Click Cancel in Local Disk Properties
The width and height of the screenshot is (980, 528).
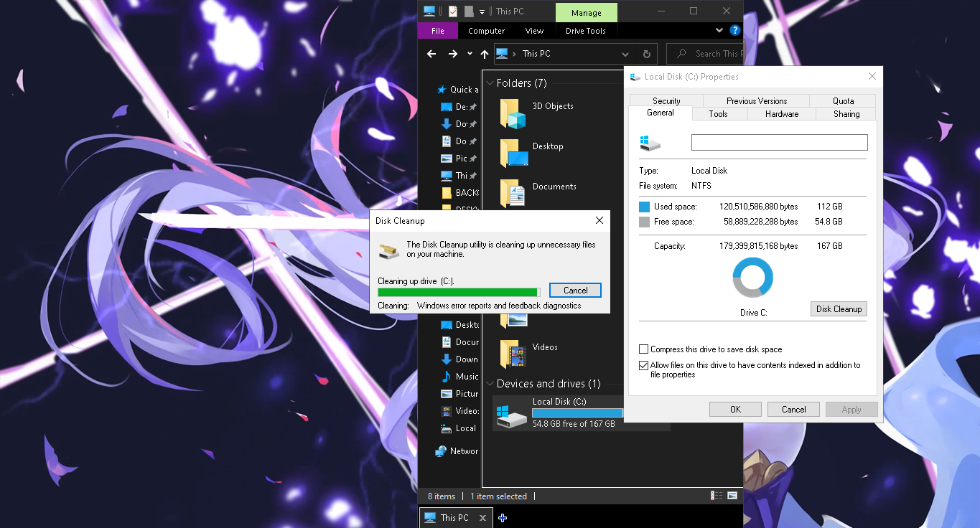coord(794,410)
